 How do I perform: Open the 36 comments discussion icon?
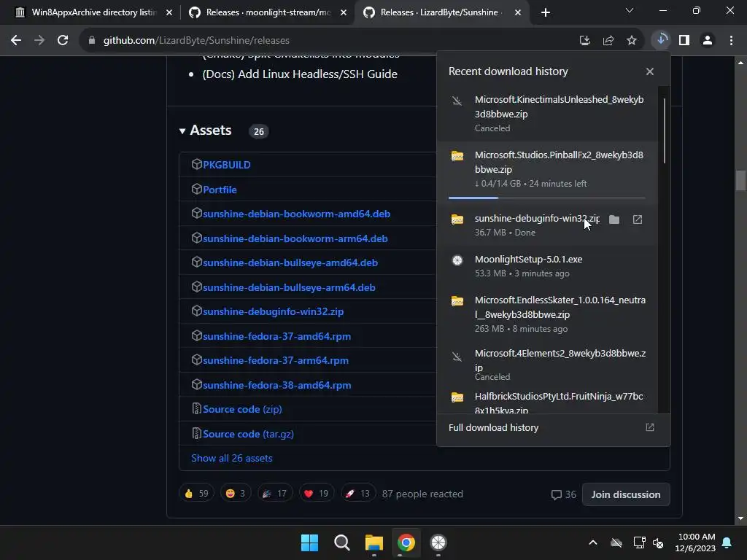coord(563,494)
